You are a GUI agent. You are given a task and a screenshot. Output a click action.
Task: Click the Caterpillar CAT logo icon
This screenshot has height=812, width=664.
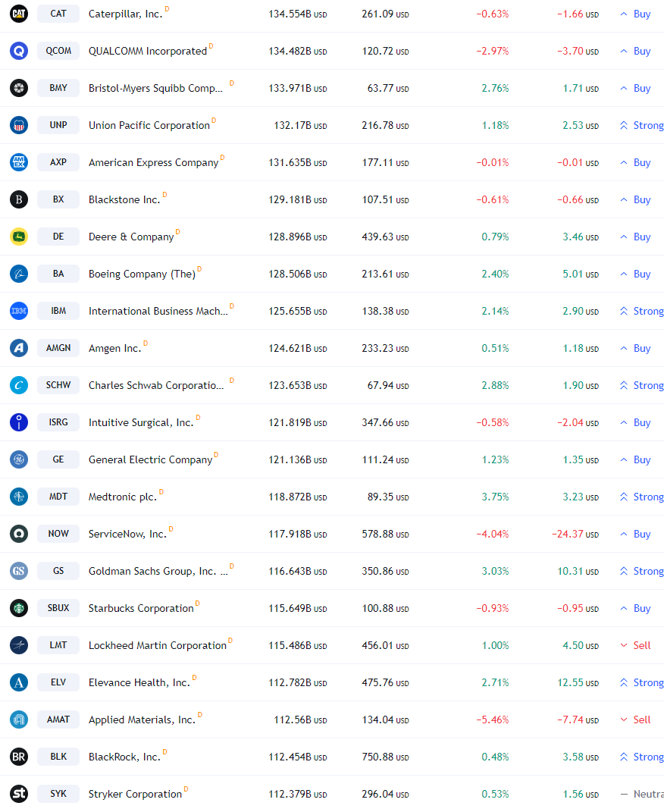(x=19, y=14)
